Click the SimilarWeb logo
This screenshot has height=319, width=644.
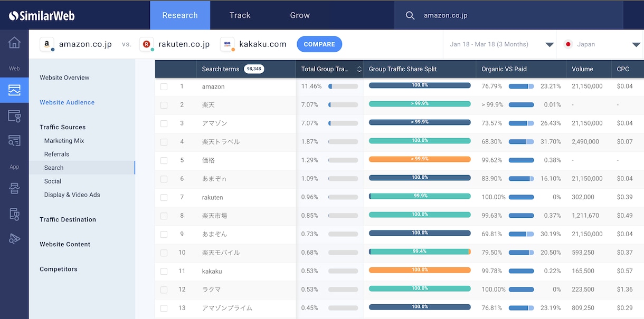[42, 15]
